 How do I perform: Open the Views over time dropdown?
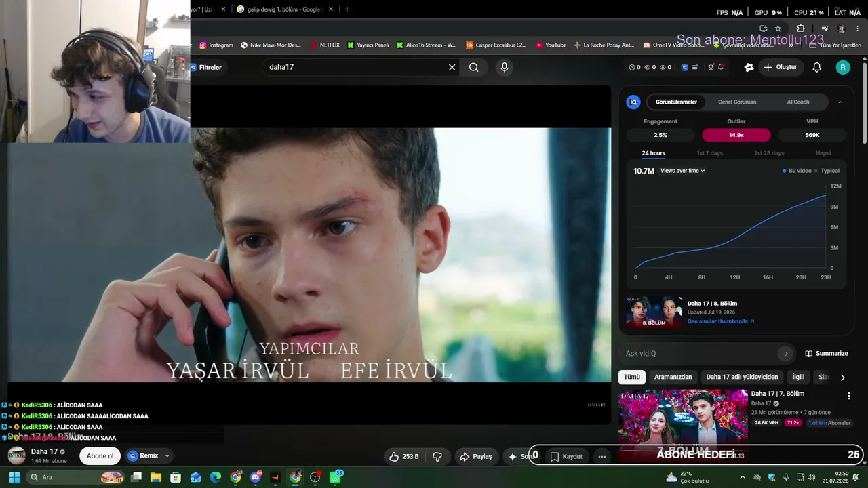point(683,171)
